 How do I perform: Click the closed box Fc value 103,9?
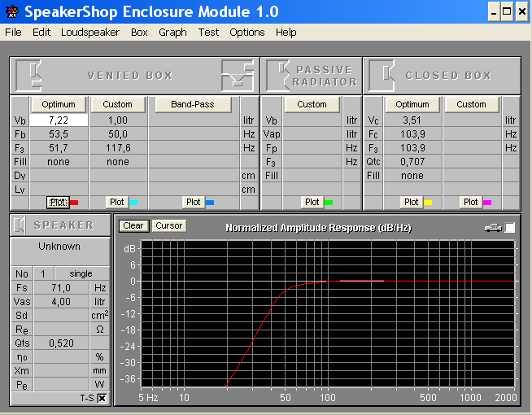(x=412, y=134)
